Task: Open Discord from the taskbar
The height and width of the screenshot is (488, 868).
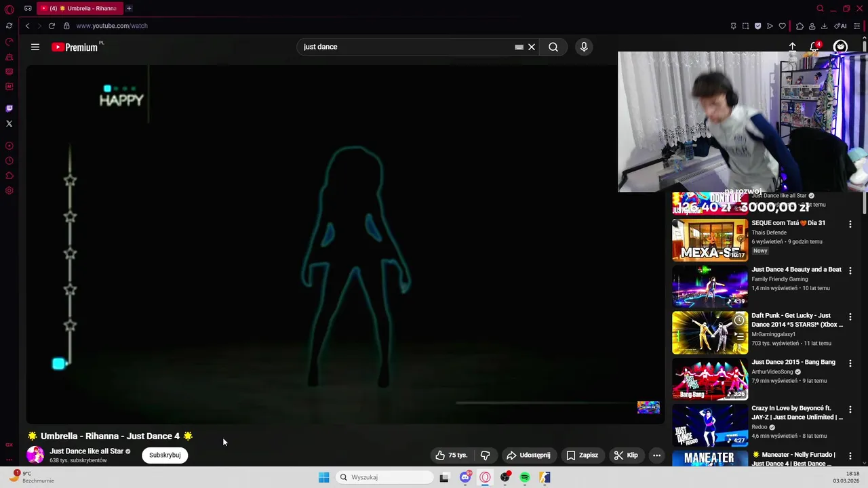Action: coord(465,477)
